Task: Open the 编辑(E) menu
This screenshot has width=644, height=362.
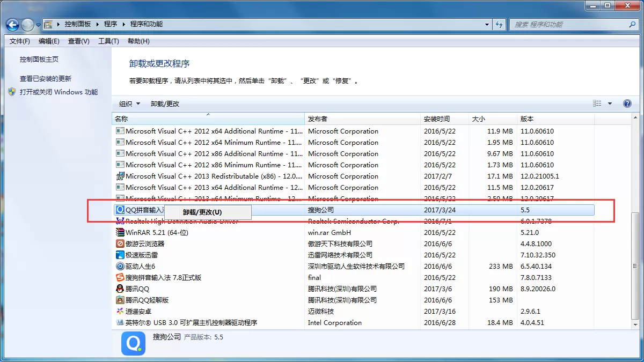Action: 49,41
